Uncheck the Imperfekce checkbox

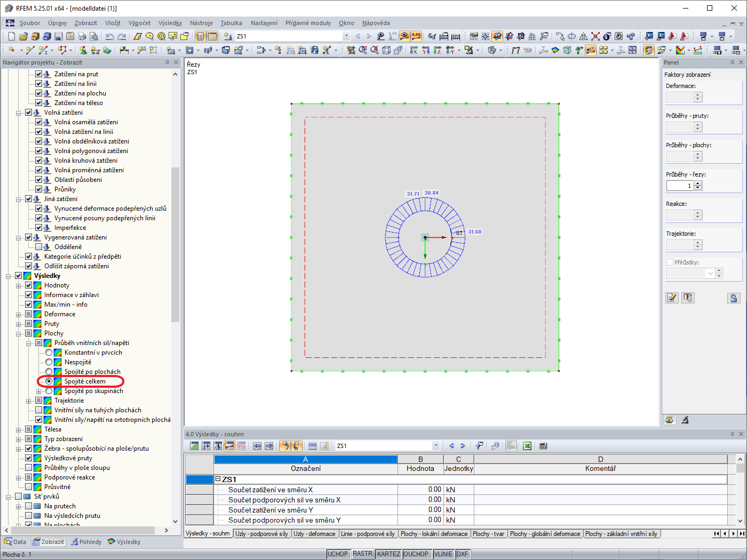point(38,228)
